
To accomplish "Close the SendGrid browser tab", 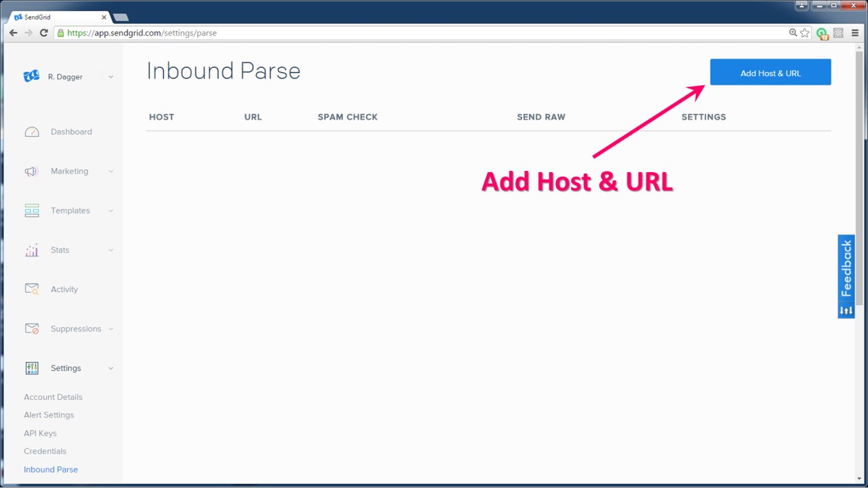I will pos(104,17).
